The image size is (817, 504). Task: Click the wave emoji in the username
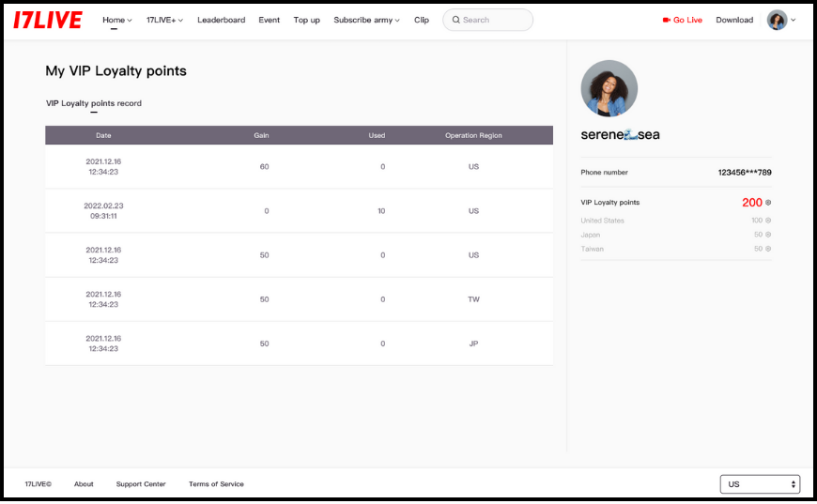pos(630,135)
